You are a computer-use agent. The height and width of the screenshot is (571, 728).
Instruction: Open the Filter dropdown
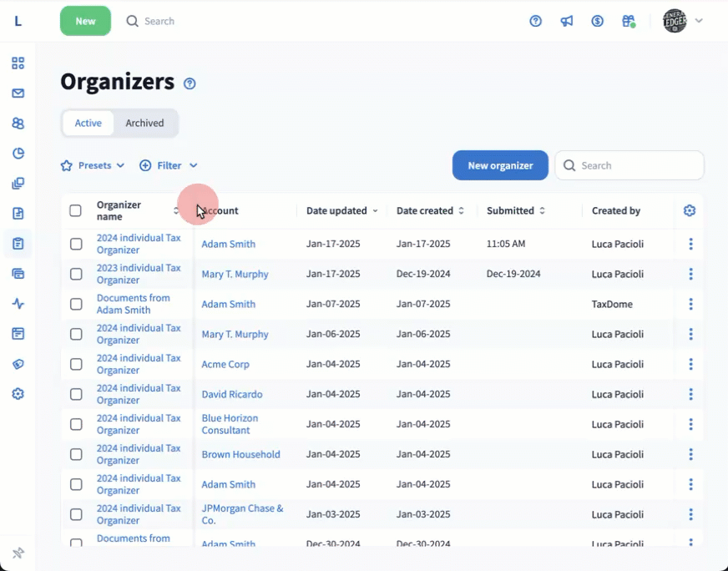tap(169, 165)
